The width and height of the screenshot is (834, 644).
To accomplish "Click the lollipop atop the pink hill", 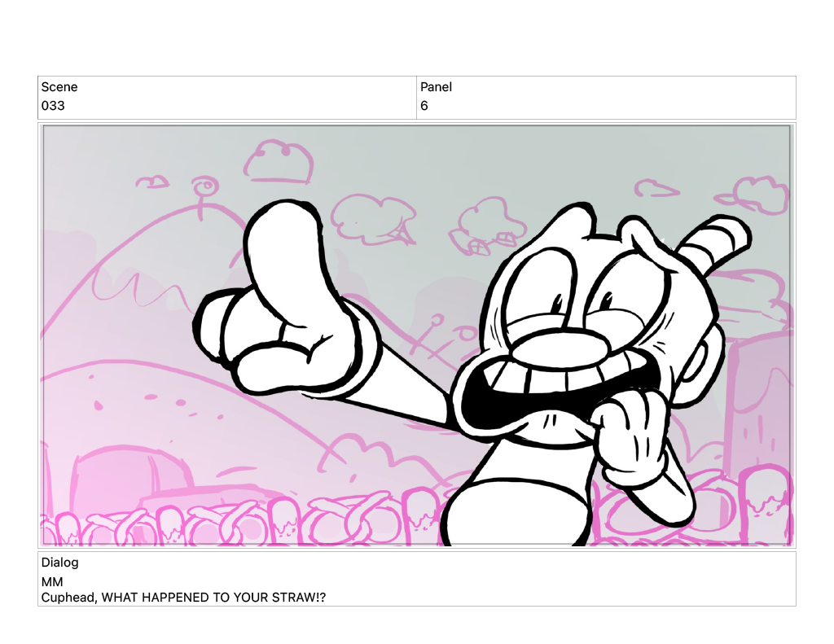I will [204, 188].
